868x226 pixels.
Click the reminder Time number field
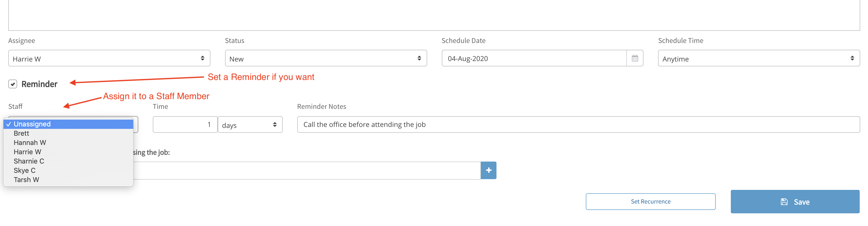pos(185,125)
